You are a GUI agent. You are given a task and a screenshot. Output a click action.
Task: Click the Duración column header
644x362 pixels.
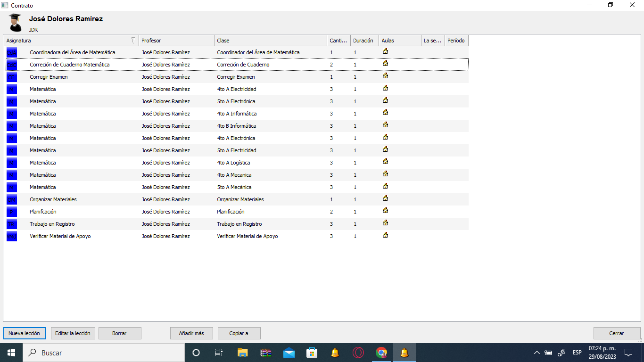[364, 41]
